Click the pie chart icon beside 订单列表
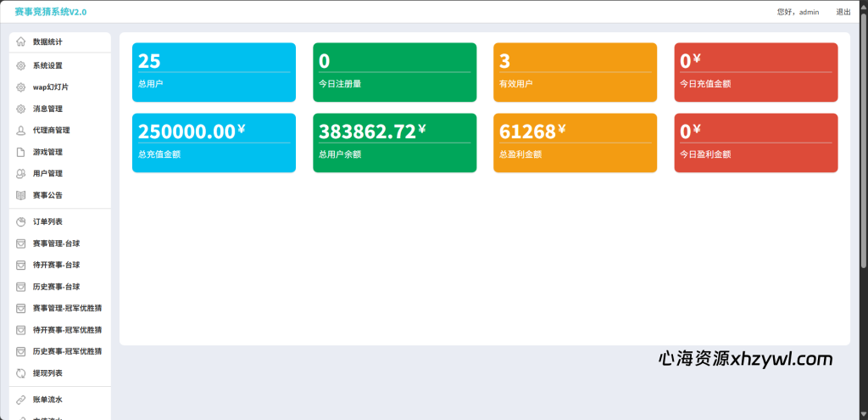 pyautogui.click(x=21, y=221)
